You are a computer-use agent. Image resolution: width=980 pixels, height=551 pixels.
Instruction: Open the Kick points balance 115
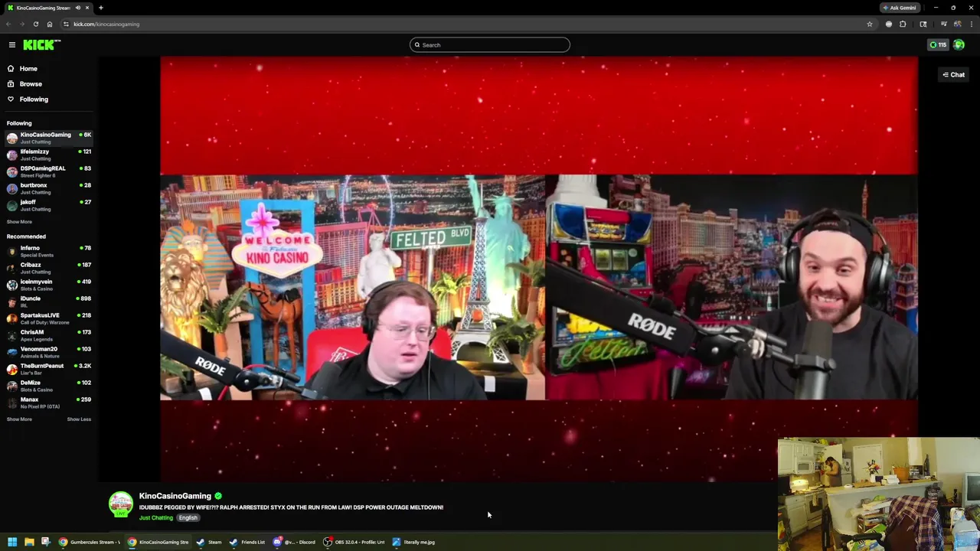[938, 45]
